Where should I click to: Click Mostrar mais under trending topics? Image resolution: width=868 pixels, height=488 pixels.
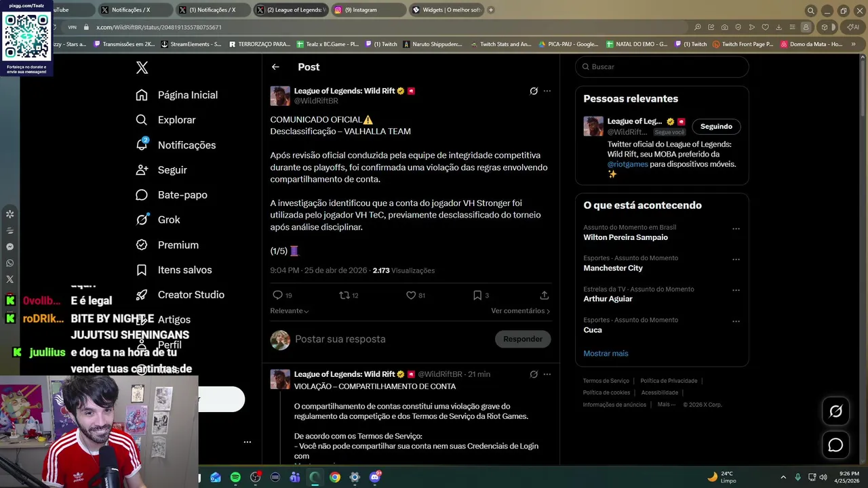[606, 354]
